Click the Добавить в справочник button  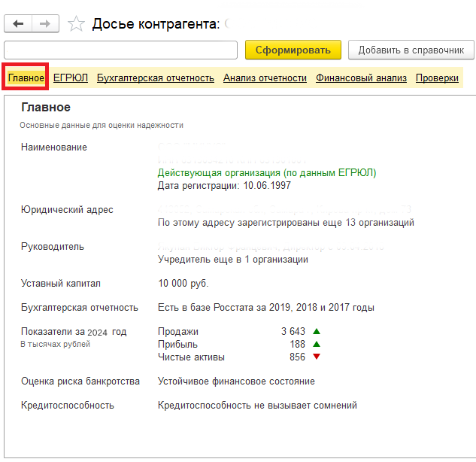click(x=411, y=50)
